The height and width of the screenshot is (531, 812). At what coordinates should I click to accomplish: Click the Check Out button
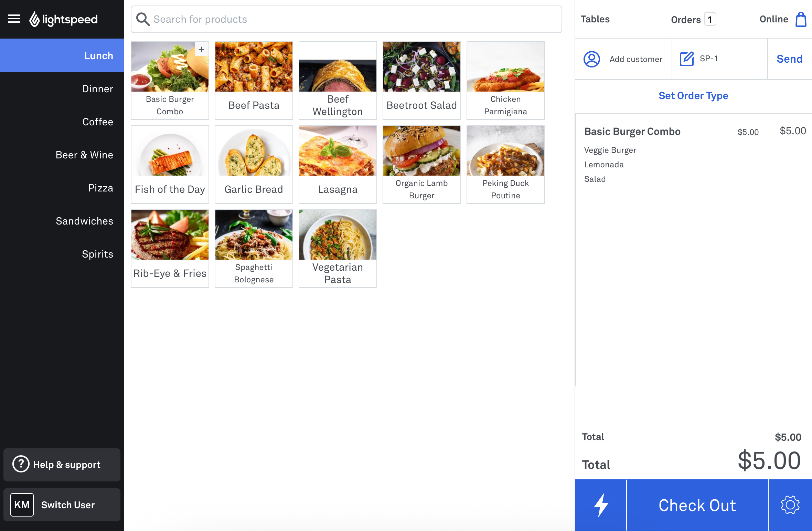click(697, 505)
